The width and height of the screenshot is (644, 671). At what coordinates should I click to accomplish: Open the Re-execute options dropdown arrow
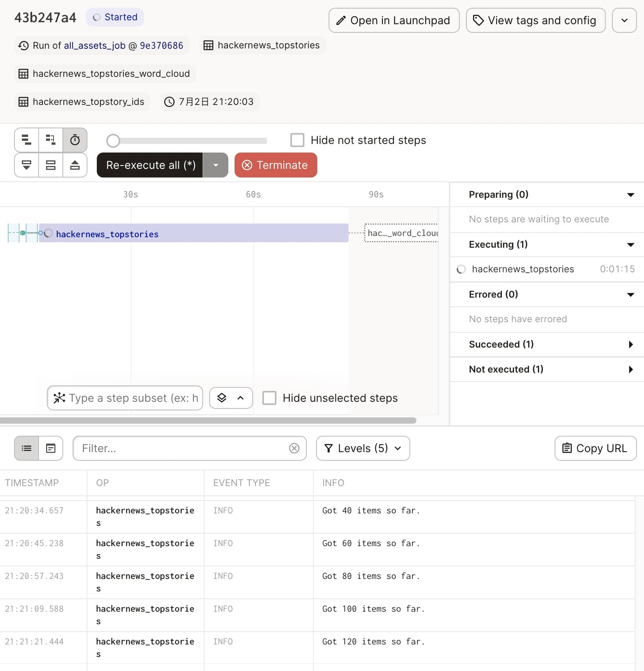point(215,165)
